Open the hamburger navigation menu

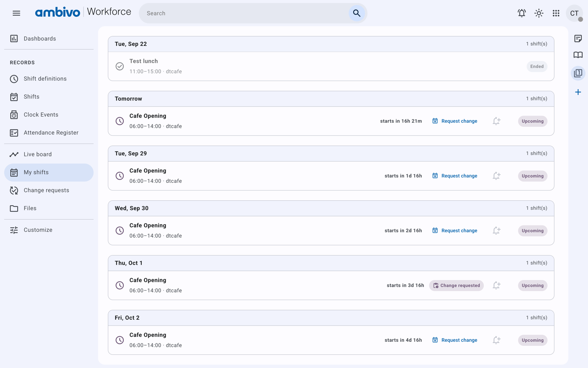[16, 13]
